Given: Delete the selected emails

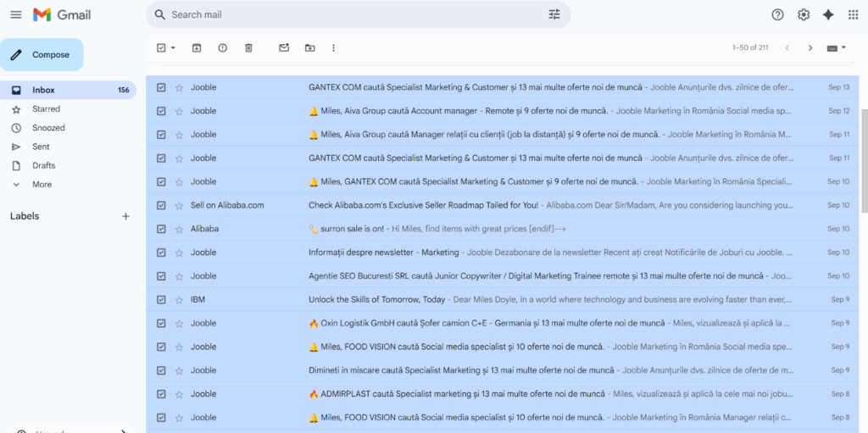Looking at the screenshot, I should click(248, 48).
